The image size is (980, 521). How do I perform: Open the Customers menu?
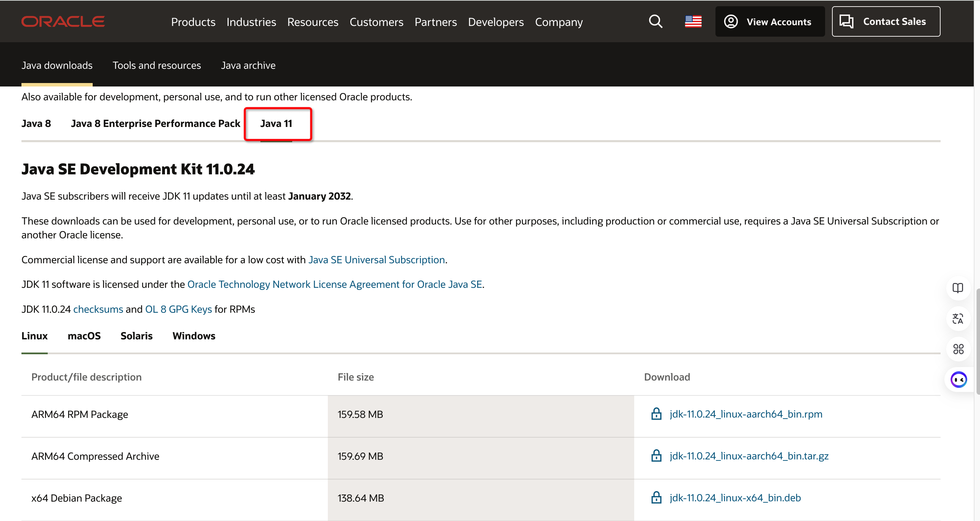(376, 22)
